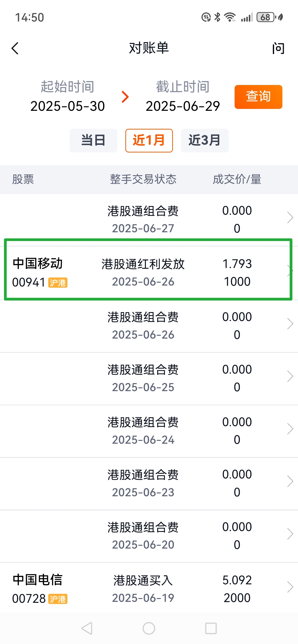This screenshot has width=298, height=644.
Task: Tap the 沪港 badge beside 00941
Action: (x=58, y=283)
